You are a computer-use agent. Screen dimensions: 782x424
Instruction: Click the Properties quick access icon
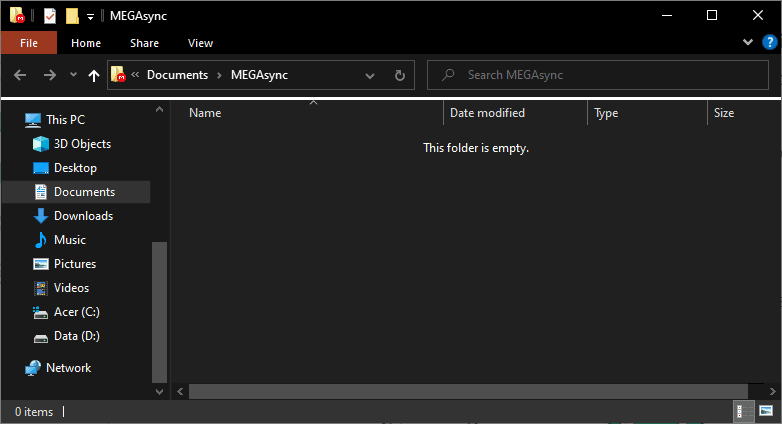coord(50,15)
